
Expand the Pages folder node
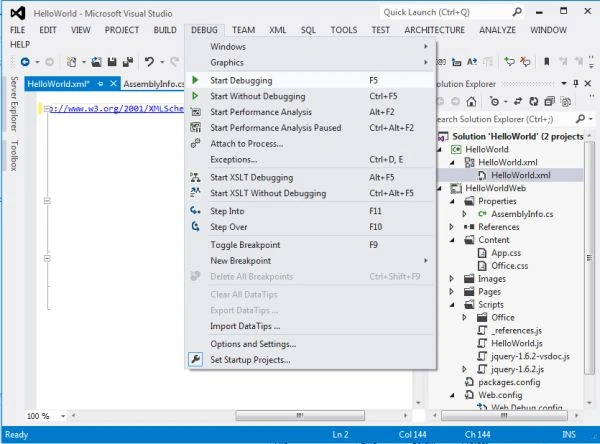pos(452,291)
